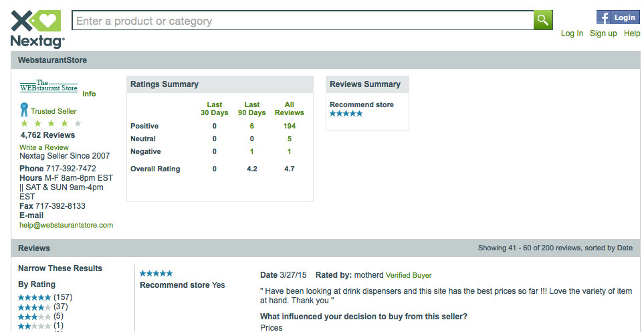
Task: Filter by two-star rating (1)
Action: click(41, 325)
